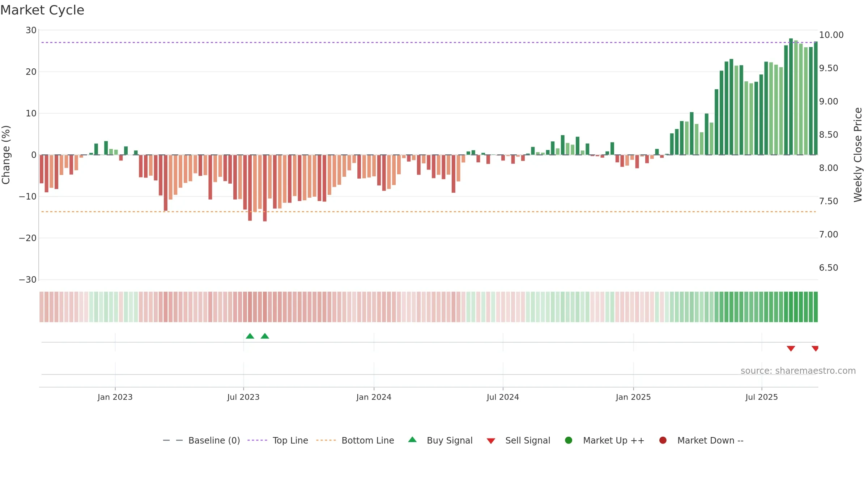Click the dark red Market Down circle in legend
Image resolution: width=868 pixels, height=488 pixels.
coord(663,440)
